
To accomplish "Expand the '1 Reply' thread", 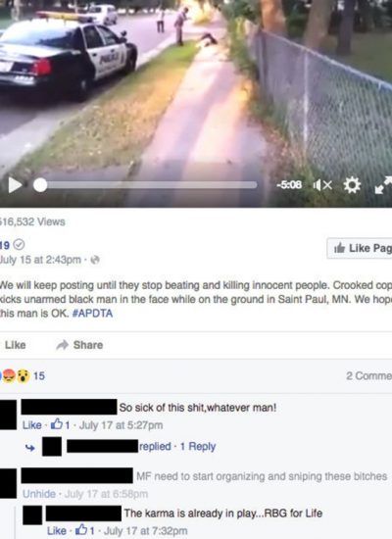I will [x=198, y=446].
